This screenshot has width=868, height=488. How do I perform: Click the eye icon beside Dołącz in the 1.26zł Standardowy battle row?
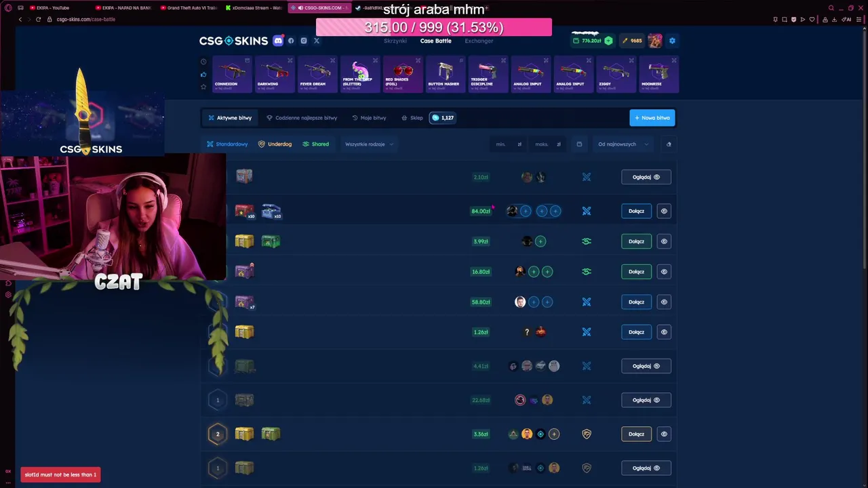point(664,332)
